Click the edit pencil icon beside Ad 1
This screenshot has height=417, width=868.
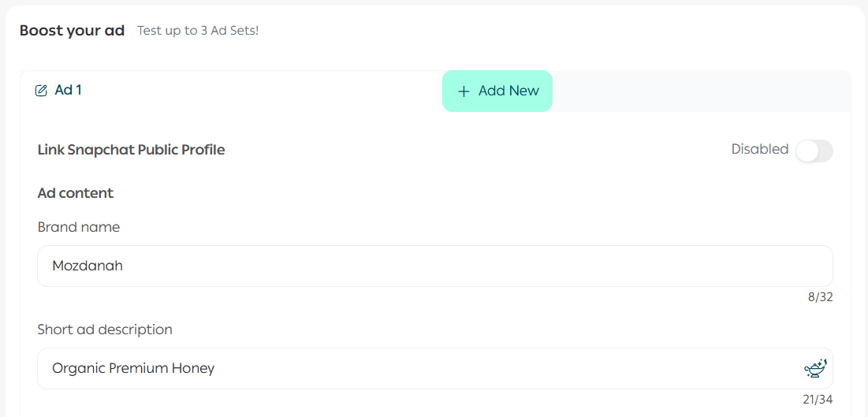pos(42,91)
